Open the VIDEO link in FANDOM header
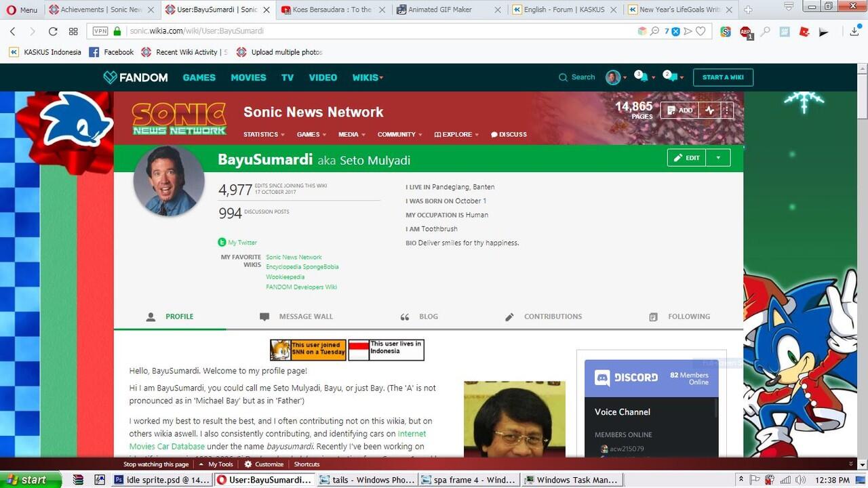This screenshot has width=868, height=488. [323, 77]
